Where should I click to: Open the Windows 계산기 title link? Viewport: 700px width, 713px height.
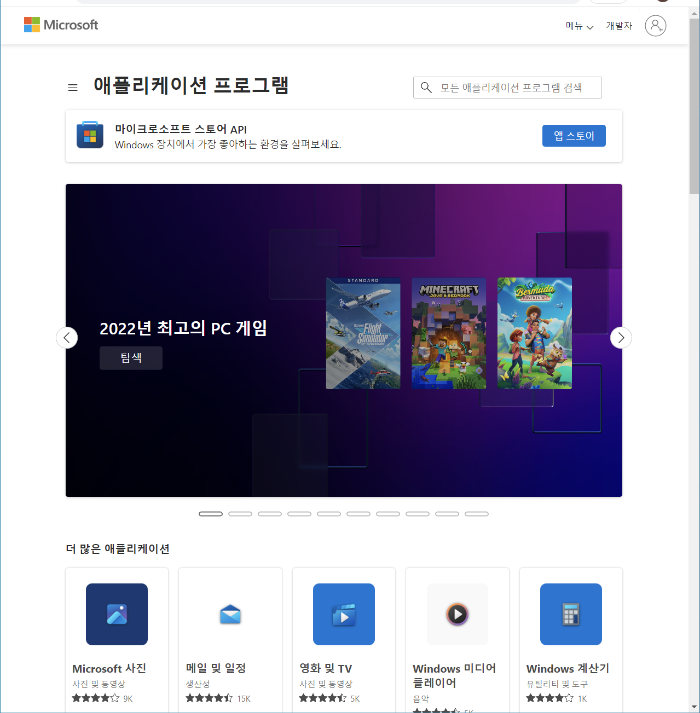pos(568,668)
